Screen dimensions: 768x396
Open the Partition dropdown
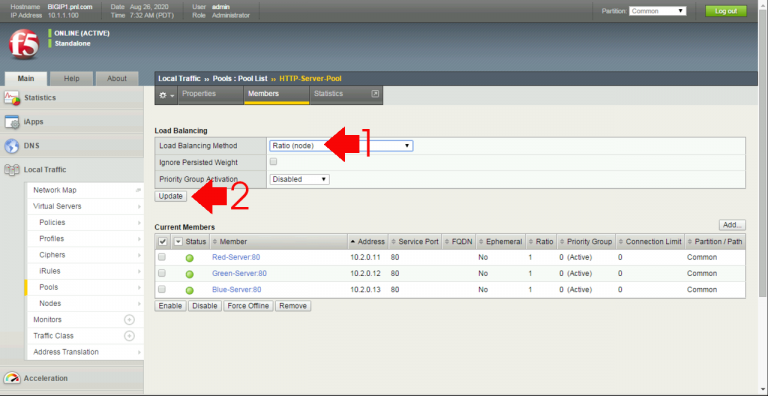coord(658,11)
